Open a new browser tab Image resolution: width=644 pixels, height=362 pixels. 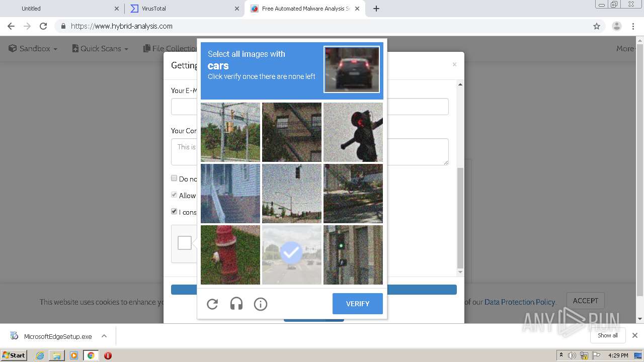point(376,9)
